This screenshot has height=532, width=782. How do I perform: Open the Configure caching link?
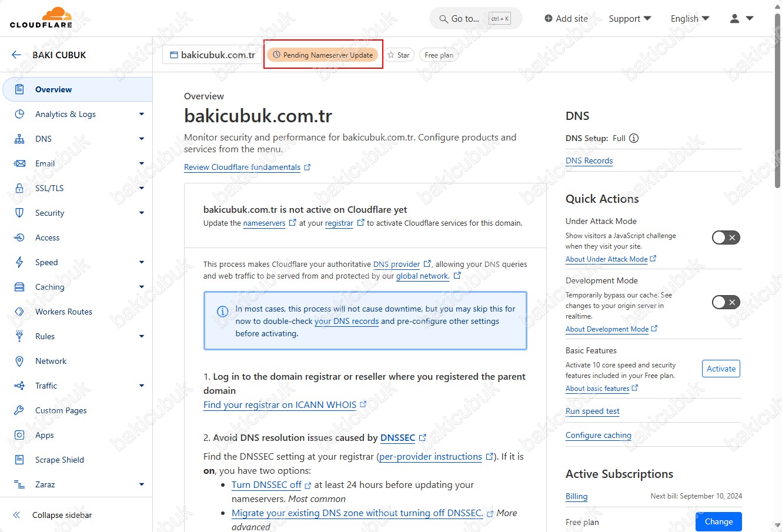pos(599,435)
